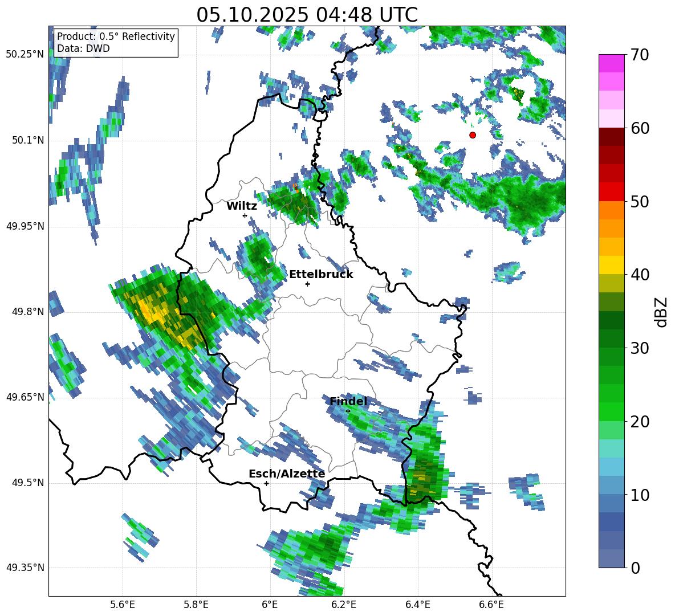The image size is (675, 616).
Task: Click the dBZ colorbar axis label
Action: [662, 312]
